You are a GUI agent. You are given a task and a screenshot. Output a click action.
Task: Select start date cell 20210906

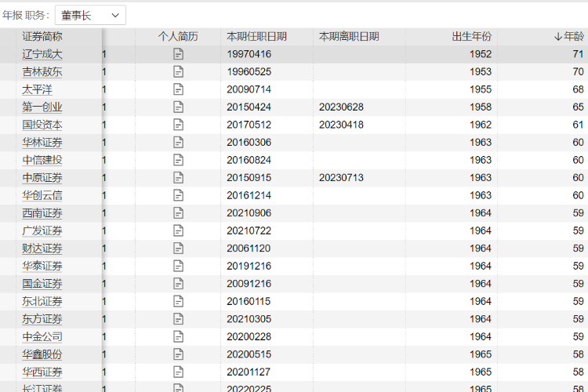[249, 212]
